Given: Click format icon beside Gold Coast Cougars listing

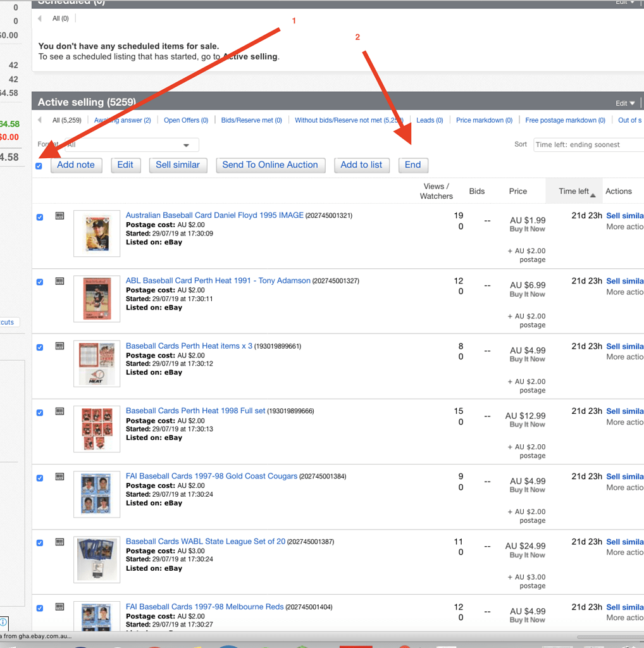Looking at the screenshot, I should [60, 477].
